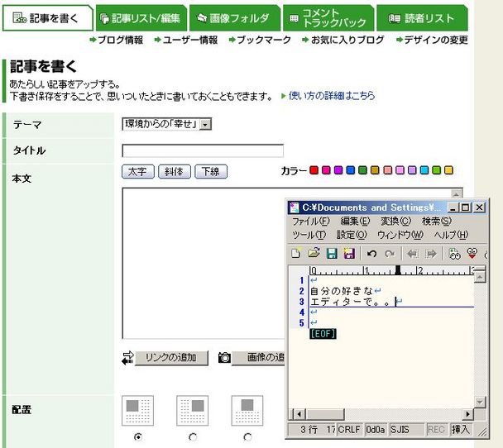Switch to the 読者リスト tab
503x448 pixels.
click(x=422, y=17)
